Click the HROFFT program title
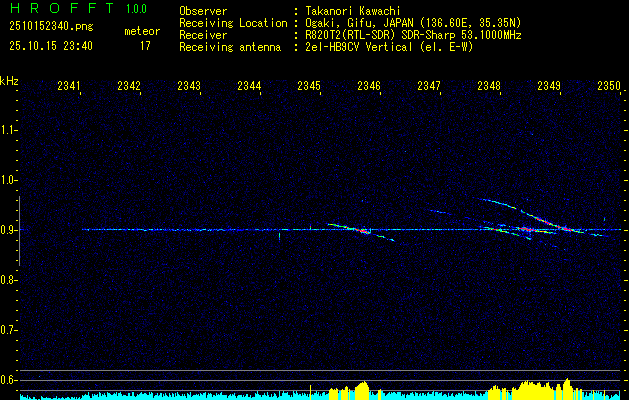629x400 pixels. click(62, 8)
